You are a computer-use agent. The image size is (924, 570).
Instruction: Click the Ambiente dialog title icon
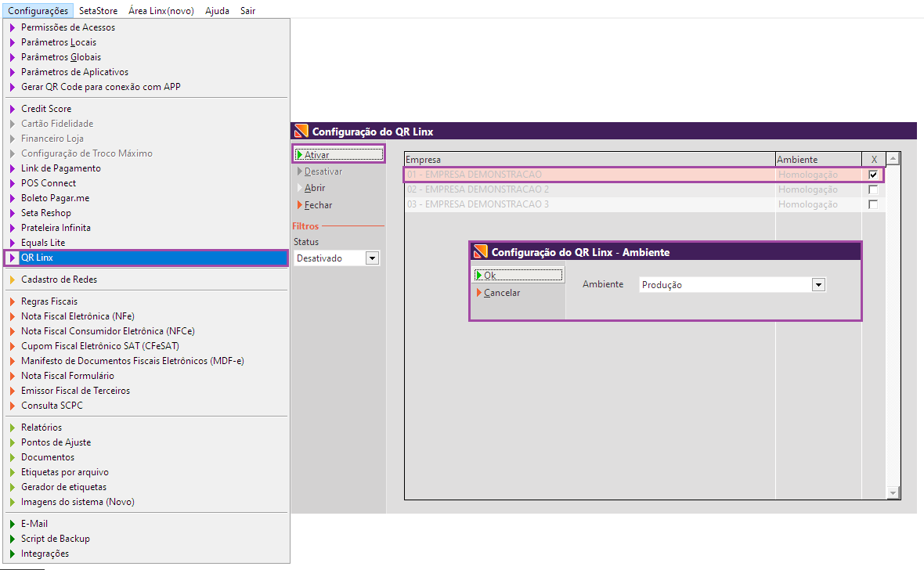coord(480,251)
